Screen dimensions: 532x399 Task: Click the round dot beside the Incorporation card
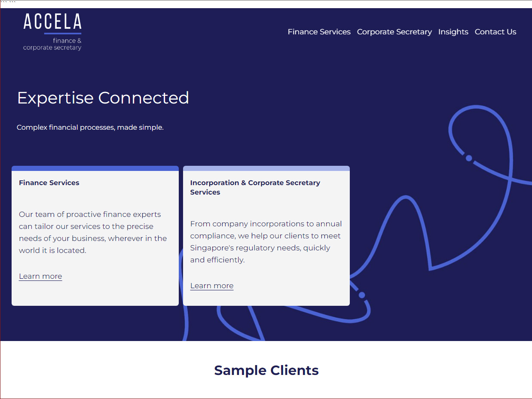[362, 295]
